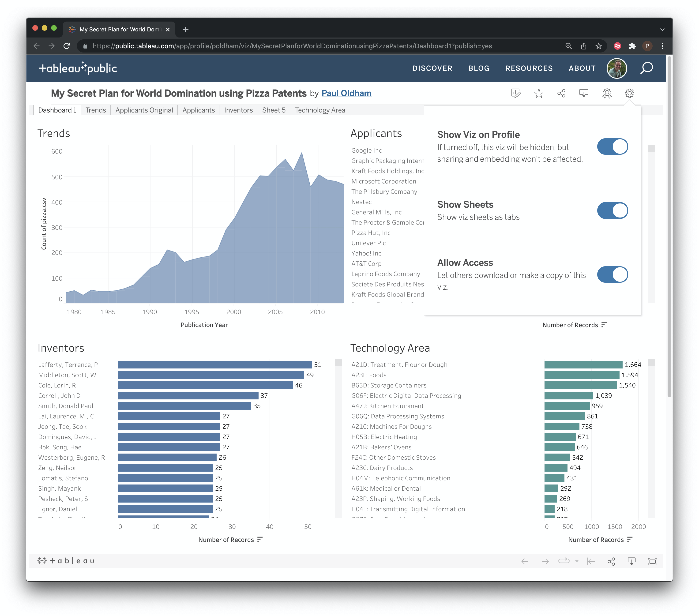Screen dimensions: 699x616
Task: Download the viz using the download icon
Action: 584,93
